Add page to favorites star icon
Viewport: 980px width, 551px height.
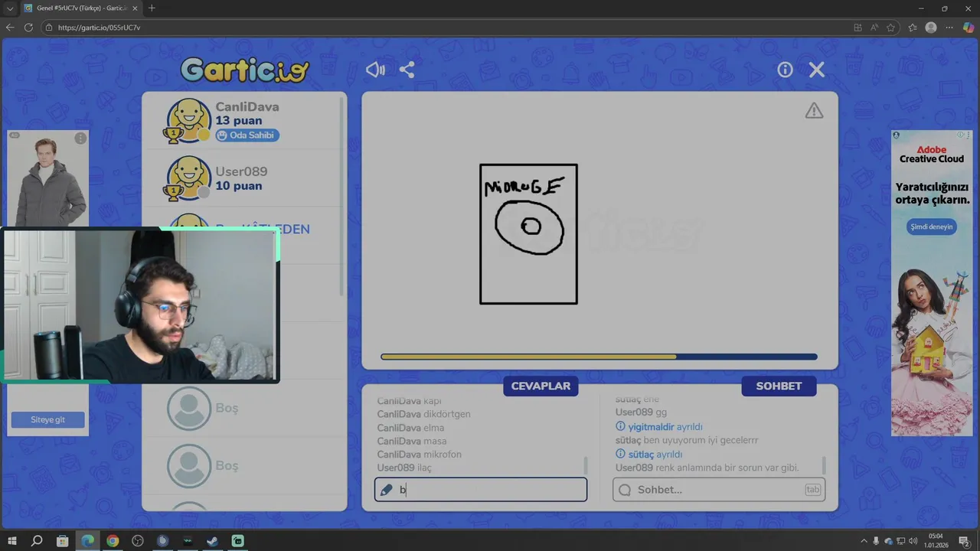pyautogui.click(x=891, y=28)
